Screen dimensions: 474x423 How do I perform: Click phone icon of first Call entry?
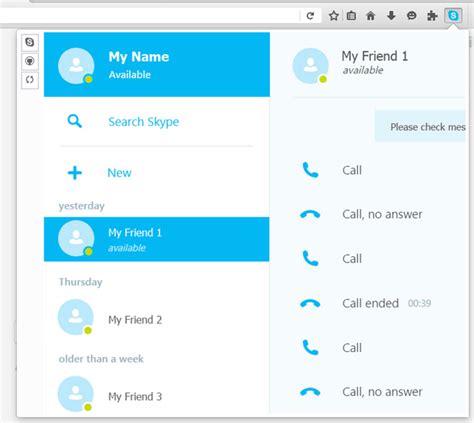pos(310,170)
